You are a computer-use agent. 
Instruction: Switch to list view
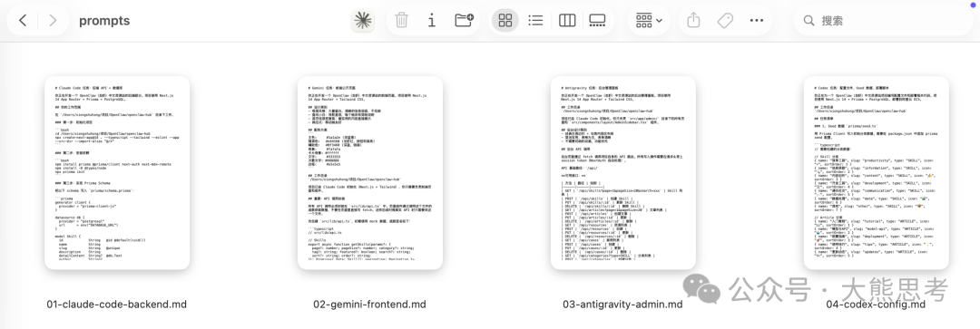pos(535,21)
